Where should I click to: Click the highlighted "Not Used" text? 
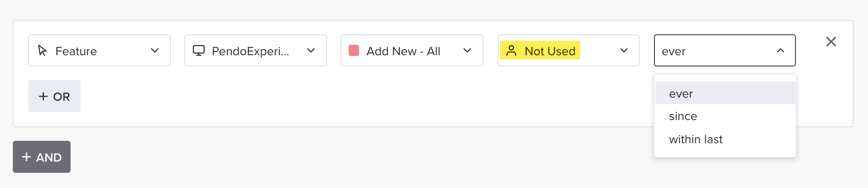(x=550, y=51)
